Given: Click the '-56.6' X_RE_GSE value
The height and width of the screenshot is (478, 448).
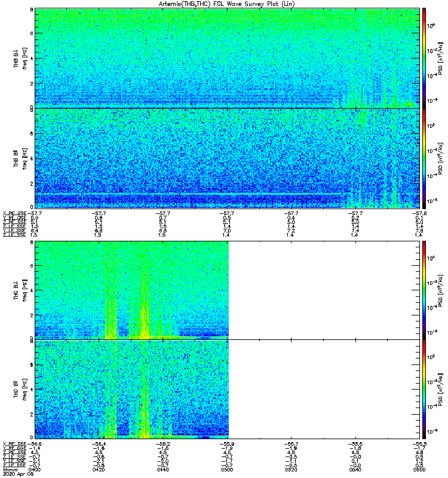Looking at the screenshot, I should coord(34,444).
